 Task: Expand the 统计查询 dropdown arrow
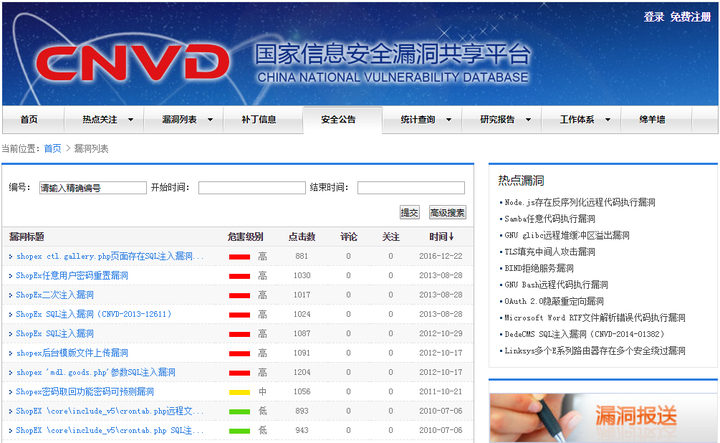click(449, 120)
